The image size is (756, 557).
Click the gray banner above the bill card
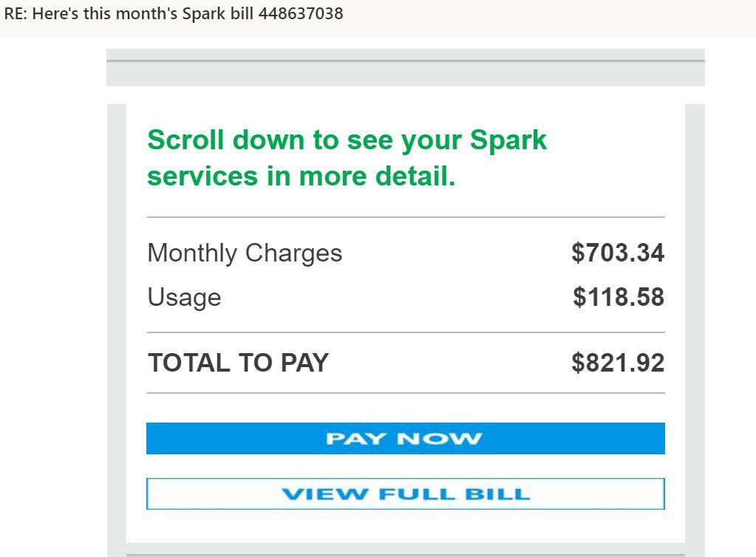[405, 73]
